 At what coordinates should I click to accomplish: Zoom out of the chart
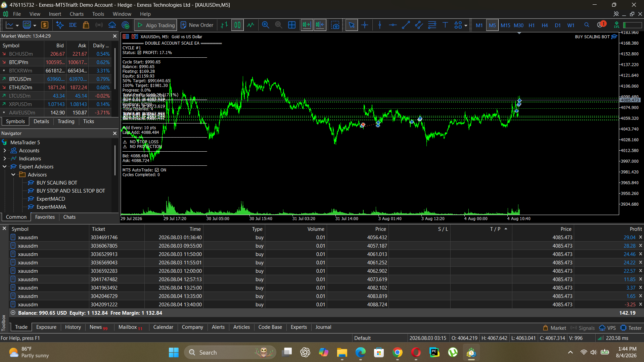click(278, 25)
